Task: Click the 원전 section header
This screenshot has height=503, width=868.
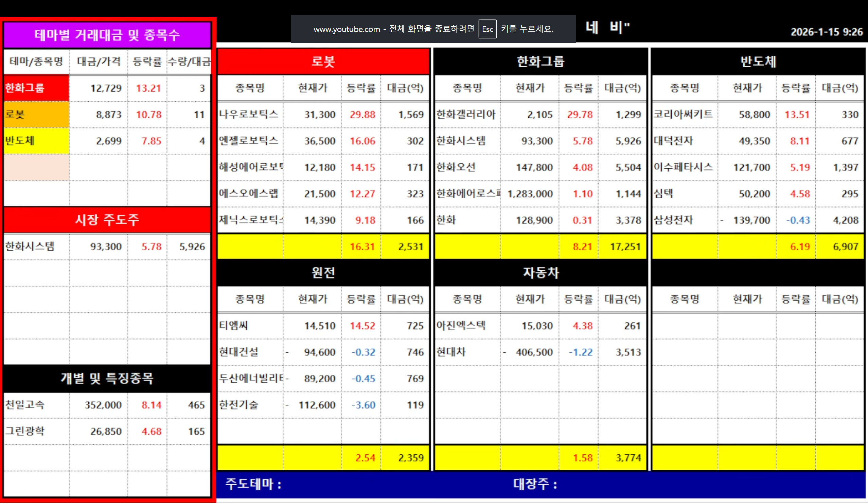Action: click(x=323, y=272)
